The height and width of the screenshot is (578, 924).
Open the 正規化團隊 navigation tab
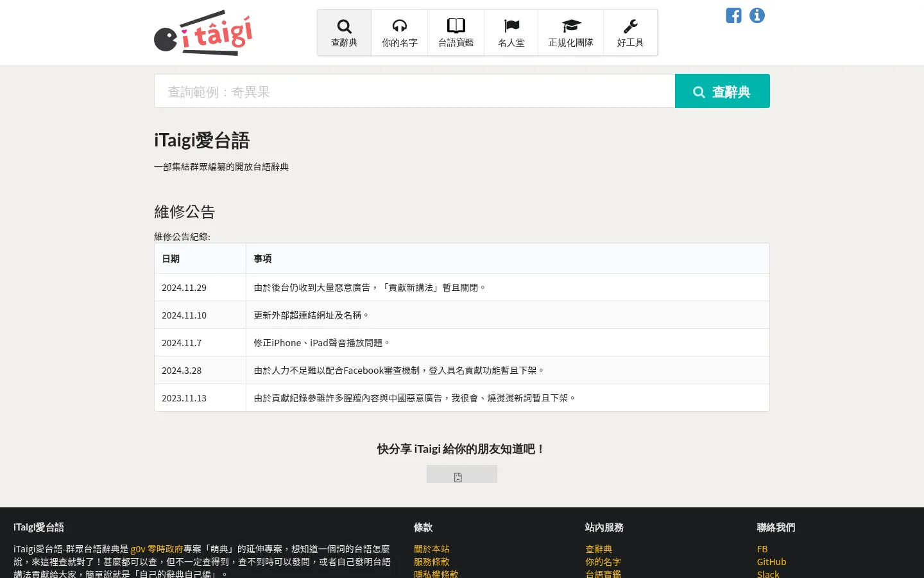[571, 33]
